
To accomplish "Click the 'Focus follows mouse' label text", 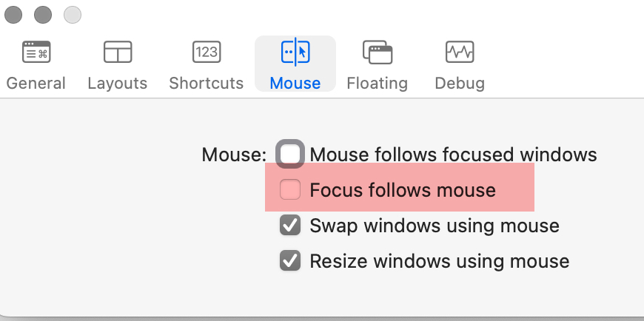I will [x=403, y=190].
